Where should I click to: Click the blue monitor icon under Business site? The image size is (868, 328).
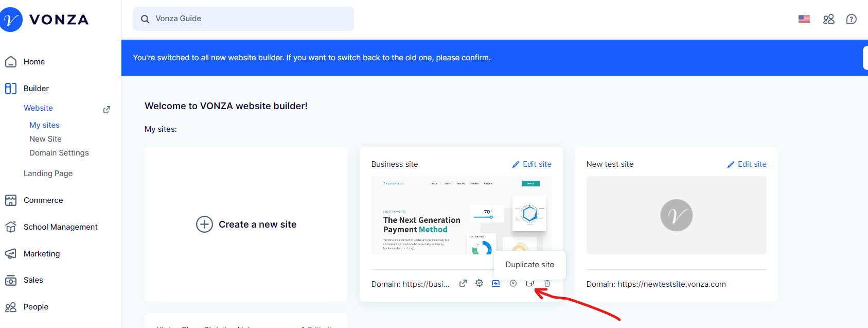pos(496,283)
